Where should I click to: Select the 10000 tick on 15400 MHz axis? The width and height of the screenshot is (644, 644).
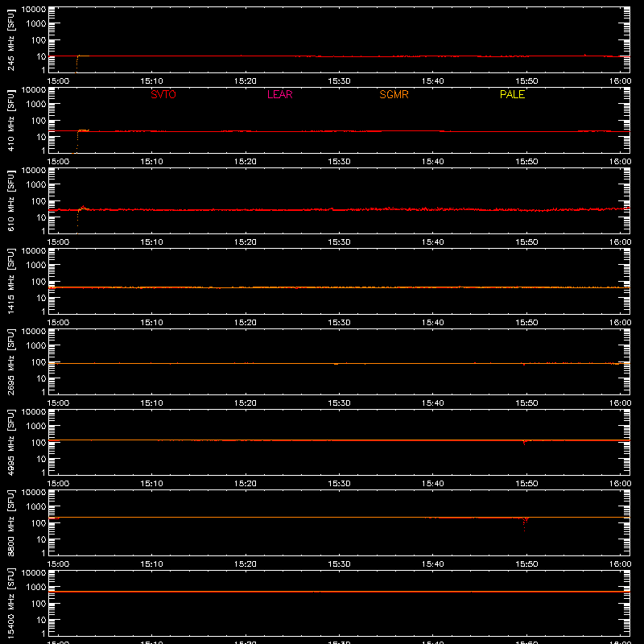pos(34,573)
